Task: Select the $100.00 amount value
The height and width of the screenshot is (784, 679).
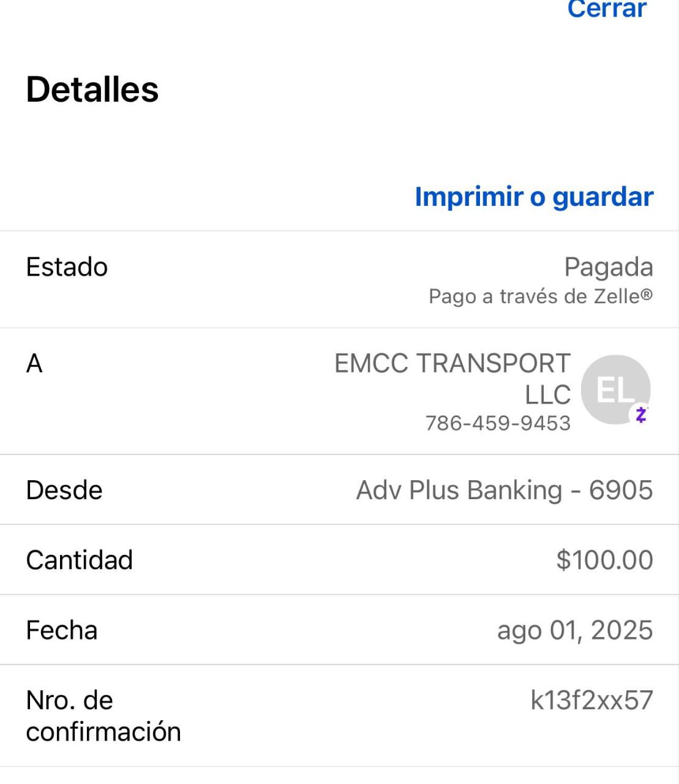Action: click(604, 560)
